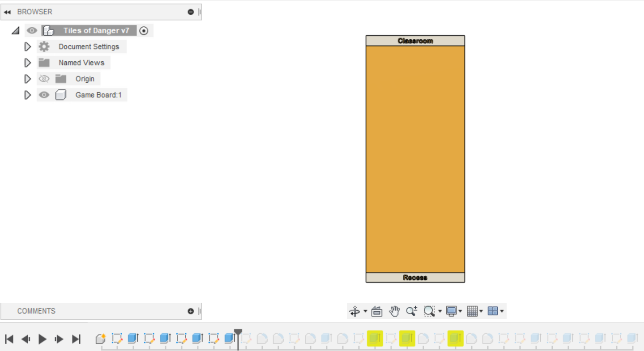Collapse the Browser panel with the double-arrow
Image resolution: width=644 pixels, height=351 pixels.
coord(7,12)
